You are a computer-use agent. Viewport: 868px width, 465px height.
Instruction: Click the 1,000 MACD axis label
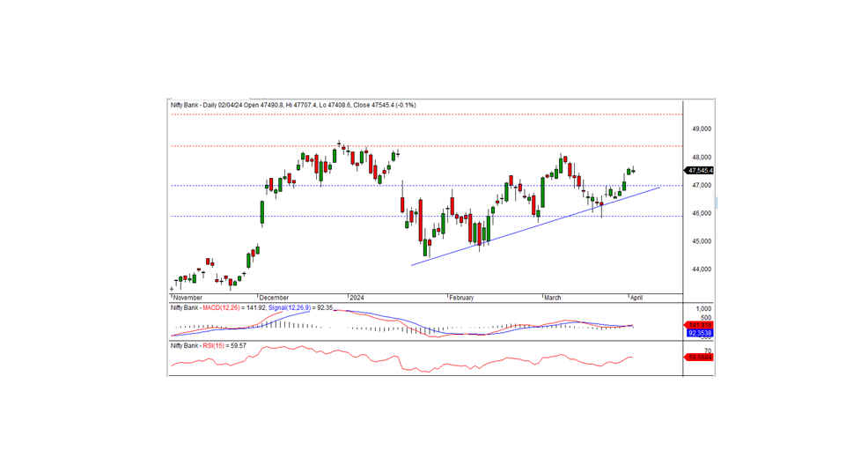click(x=703, y=309)
